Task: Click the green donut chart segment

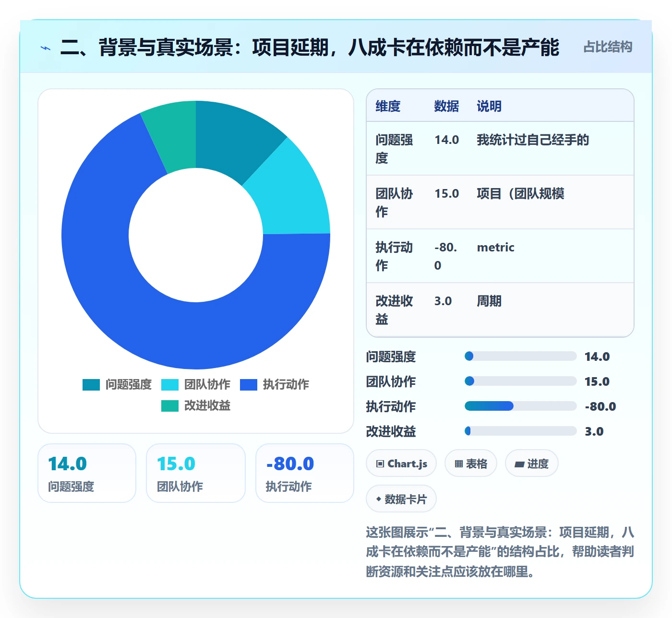Action: [173, 135]
